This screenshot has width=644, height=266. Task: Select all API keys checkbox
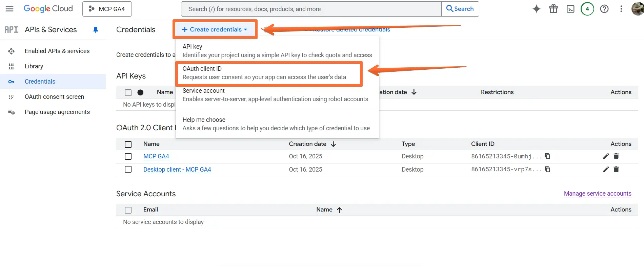click(128, 92)
